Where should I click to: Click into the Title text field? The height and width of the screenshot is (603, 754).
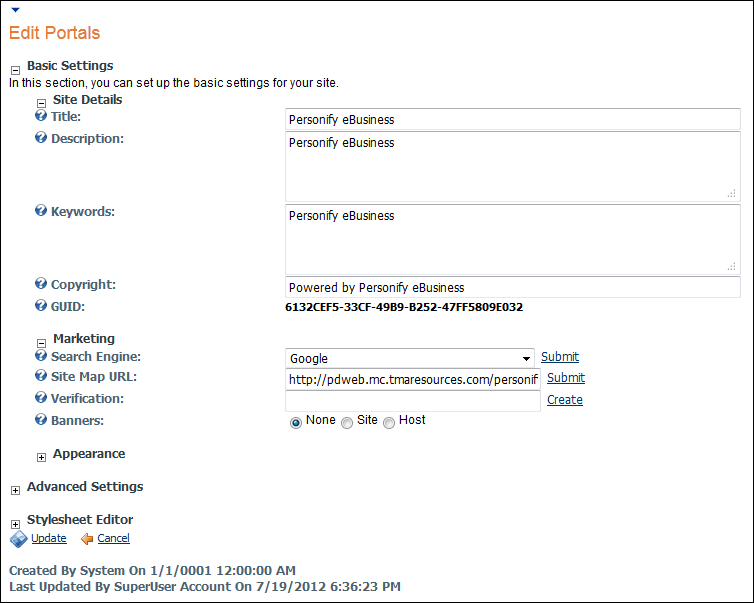coord(512,120)
